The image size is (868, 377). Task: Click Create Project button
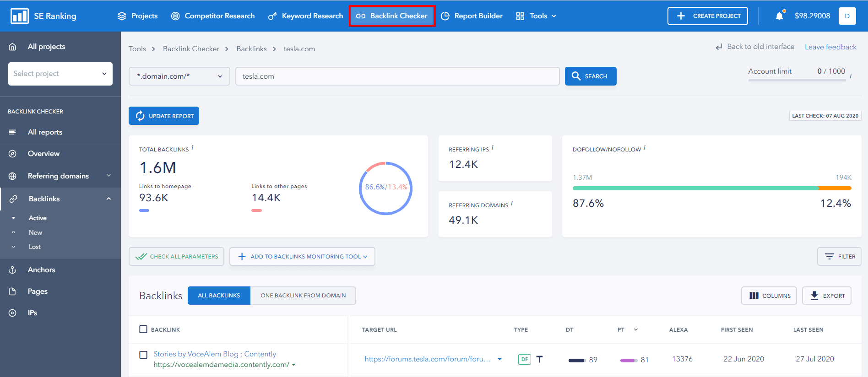[x=708, y=16]
